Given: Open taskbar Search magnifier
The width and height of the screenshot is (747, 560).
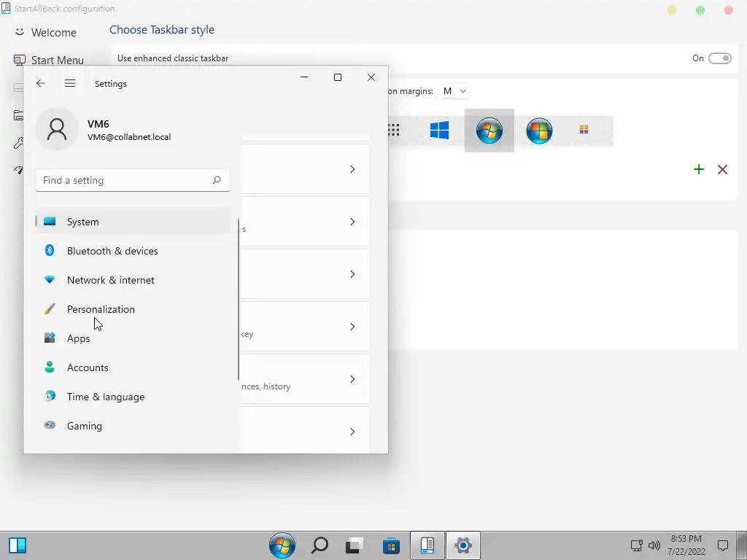Looking at the screenshot, I should click(320, 545).
